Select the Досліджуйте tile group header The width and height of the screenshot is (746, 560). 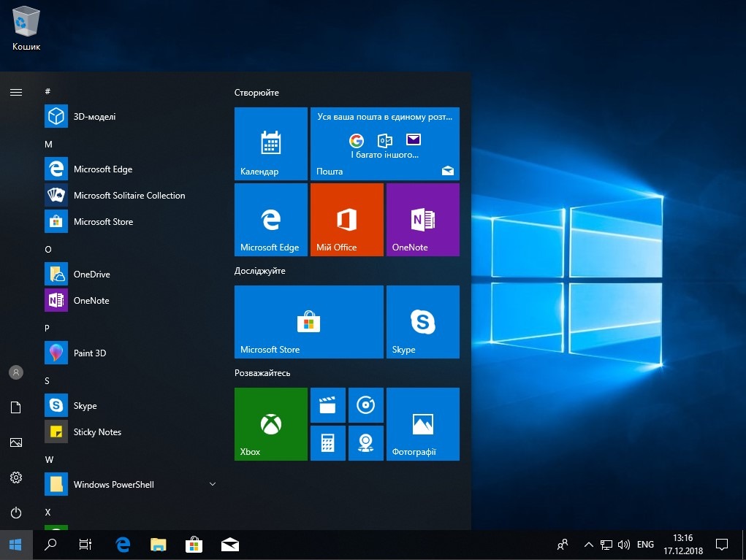260,271
